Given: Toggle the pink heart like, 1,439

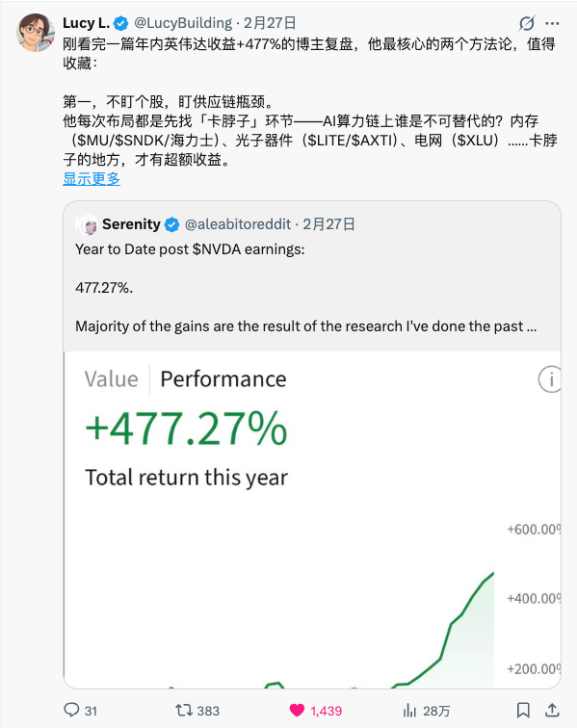Looking at the screenshot, I should click(297, 711).
